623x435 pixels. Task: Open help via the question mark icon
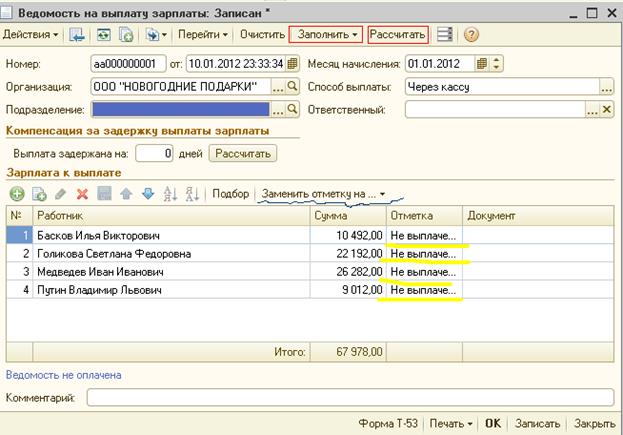(471, 34)
